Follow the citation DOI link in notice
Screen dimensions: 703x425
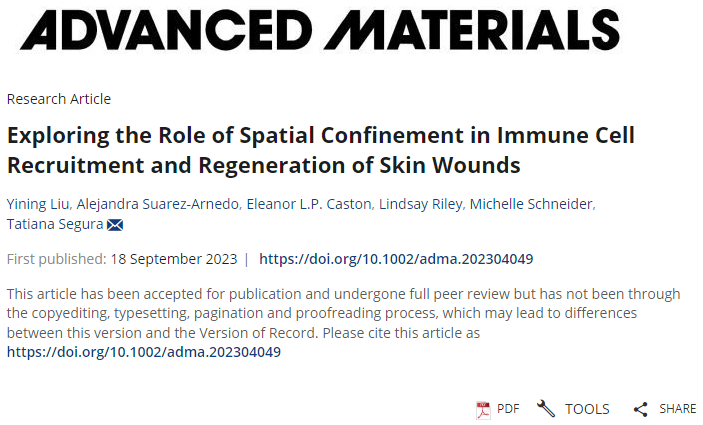pyautogui.click(x=144, y=352)
